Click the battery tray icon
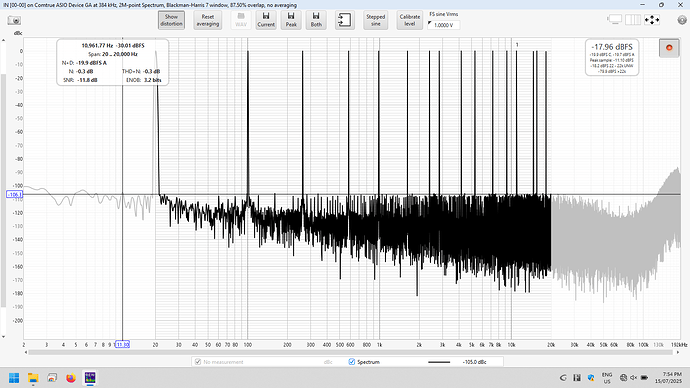The width and height of the screenshot is (690, 388). [x=644, y=377]
